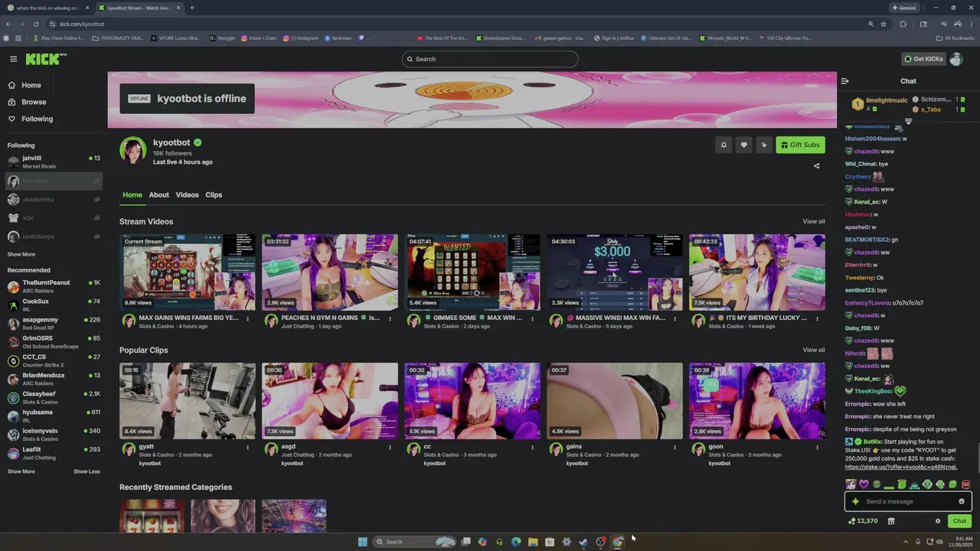Play the gyatt popular clip
980x551 pixels.
188,401
